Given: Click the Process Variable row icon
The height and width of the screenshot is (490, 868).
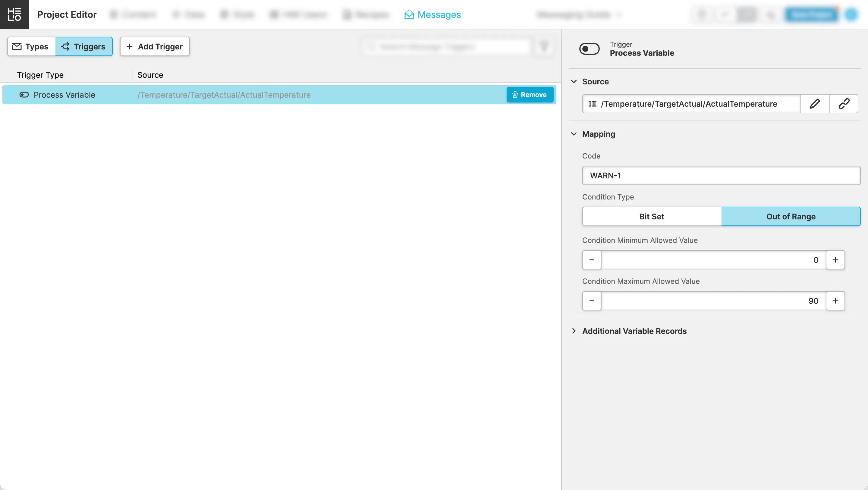Looking at the screenshot, I should [x=24, y=95].
